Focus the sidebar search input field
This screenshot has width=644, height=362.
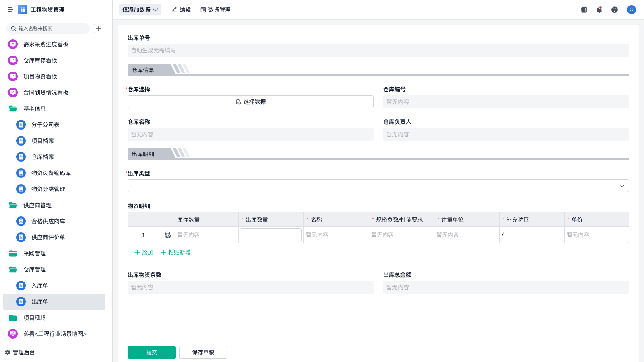(x=48, y=29)
